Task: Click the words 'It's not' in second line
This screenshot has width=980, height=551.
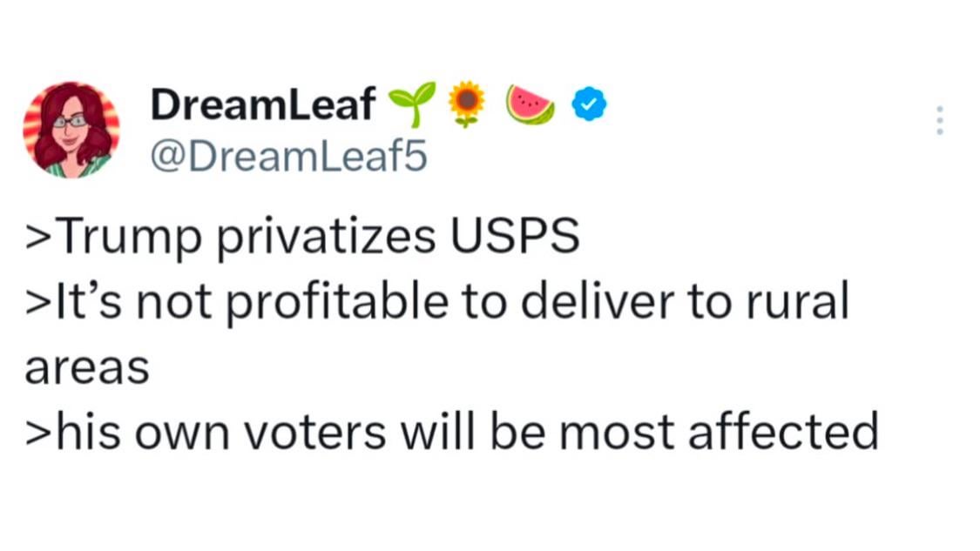Action: click(134, 301)
